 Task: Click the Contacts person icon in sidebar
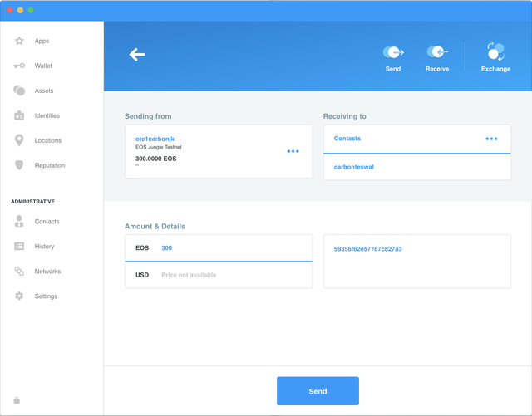19,221
